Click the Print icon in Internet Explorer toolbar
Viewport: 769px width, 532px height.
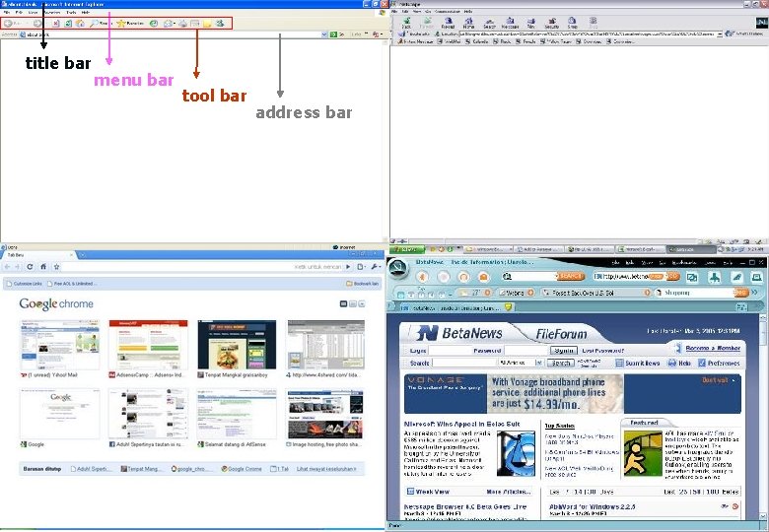point(183,23)
